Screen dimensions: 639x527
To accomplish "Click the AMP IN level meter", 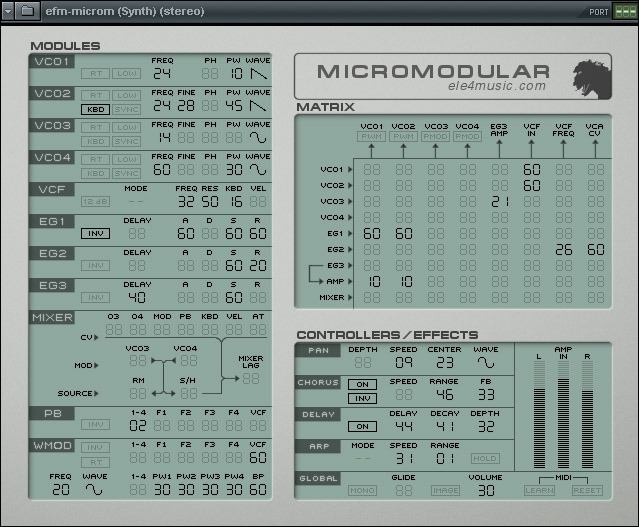I will pos(563,415).
